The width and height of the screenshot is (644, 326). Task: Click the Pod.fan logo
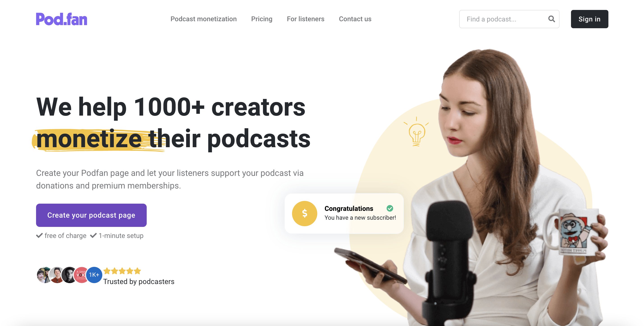[x=62, y=19]
